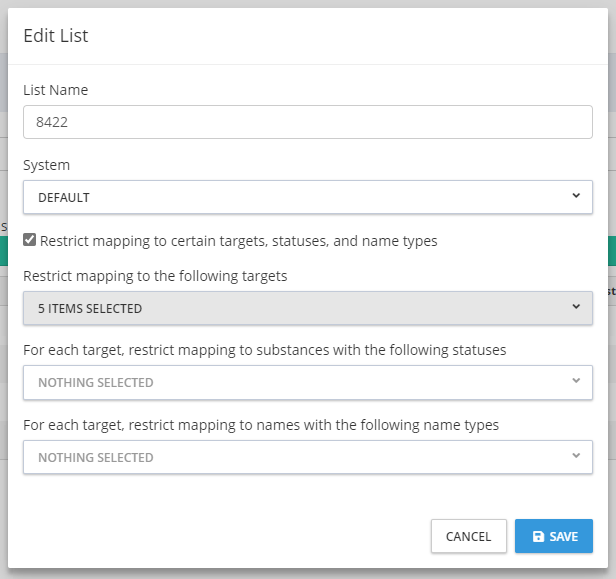The image size is (616, 579).
Task: Open the System dropdown showing DEFAULT
Action: pyautogui.click(x=300, y=197)
